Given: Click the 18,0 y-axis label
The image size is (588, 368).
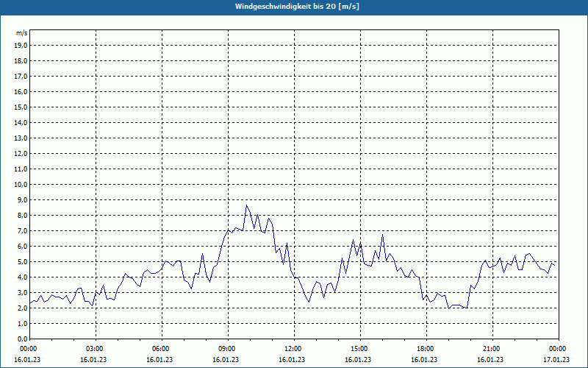Looking at the screenshot, I should pos(21,61).
